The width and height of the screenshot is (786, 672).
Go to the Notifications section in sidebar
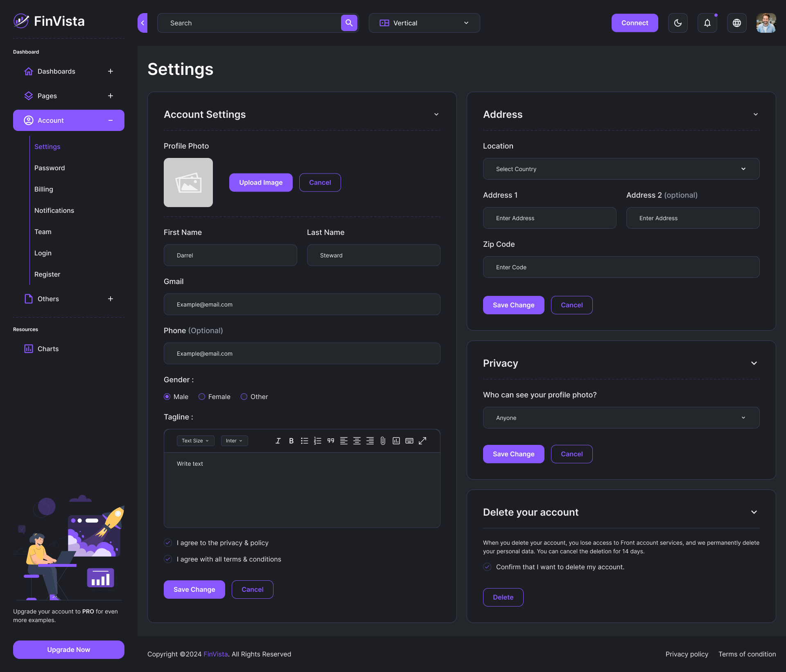[54, 210]
